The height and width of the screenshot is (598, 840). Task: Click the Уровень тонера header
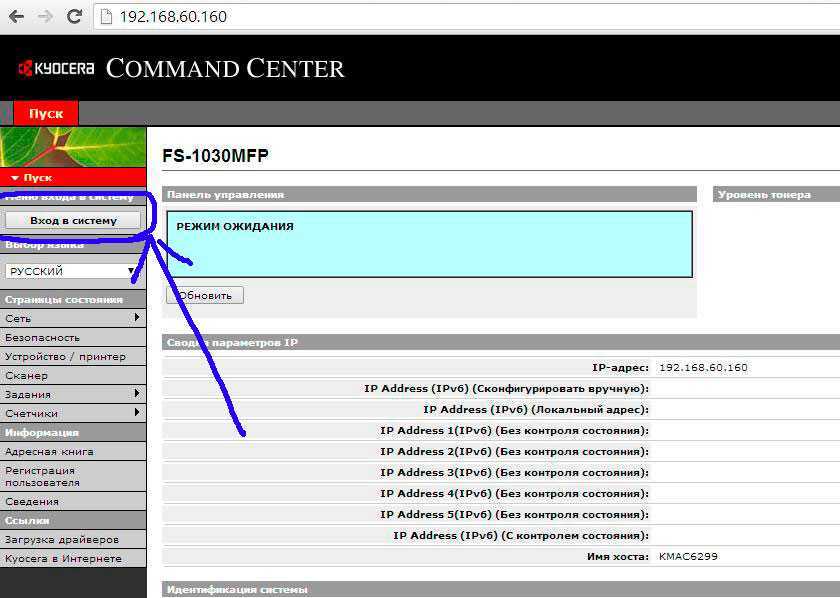[x=776, y=195]
